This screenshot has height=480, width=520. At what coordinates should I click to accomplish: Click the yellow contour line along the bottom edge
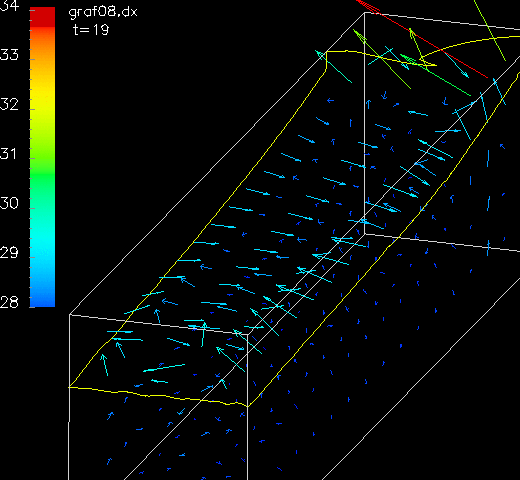pyautogui.click(x=158, y=396)
